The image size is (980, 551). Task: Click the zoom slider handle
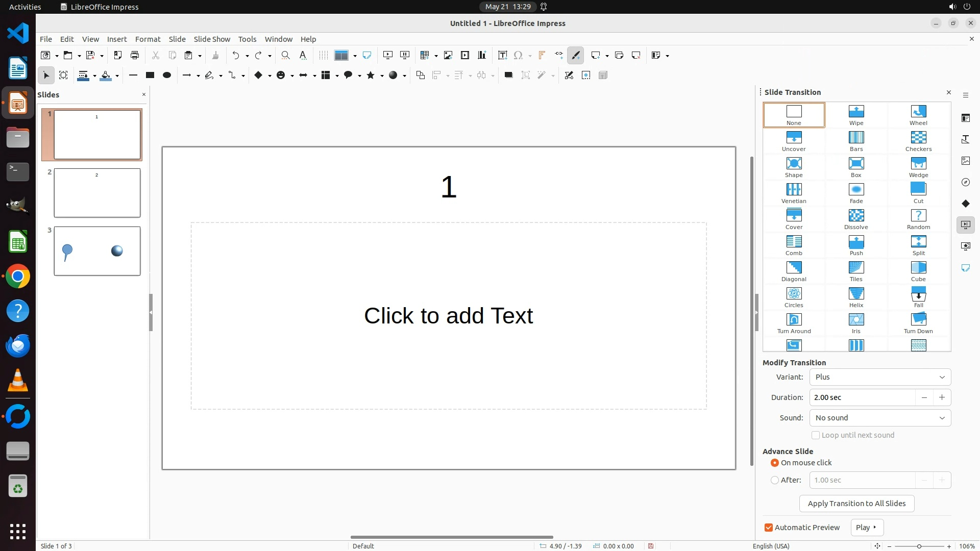tap(919, 546)
